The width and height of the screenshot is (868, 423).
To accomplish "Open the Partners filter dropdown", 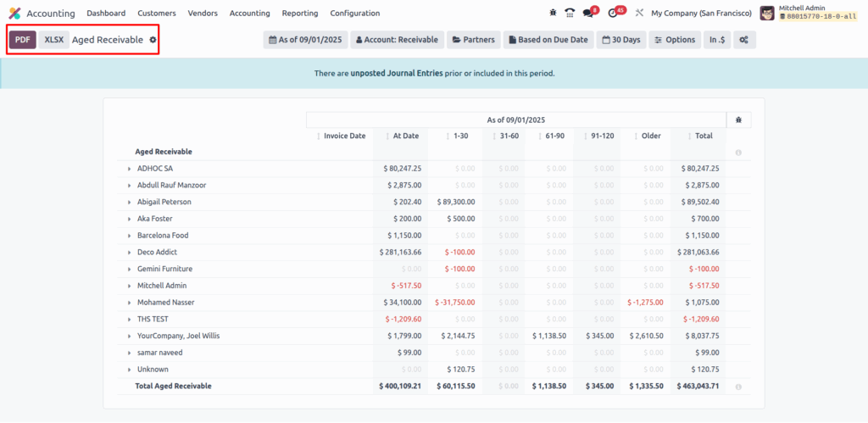I will click(474, 40).
